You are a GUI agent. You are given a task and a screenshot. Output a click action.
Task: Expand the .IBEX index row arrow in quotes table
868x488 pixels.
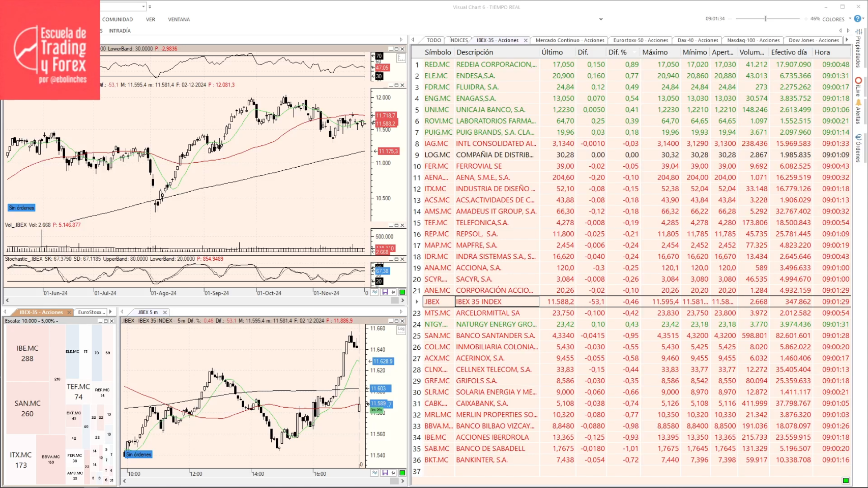coord(417,301)
